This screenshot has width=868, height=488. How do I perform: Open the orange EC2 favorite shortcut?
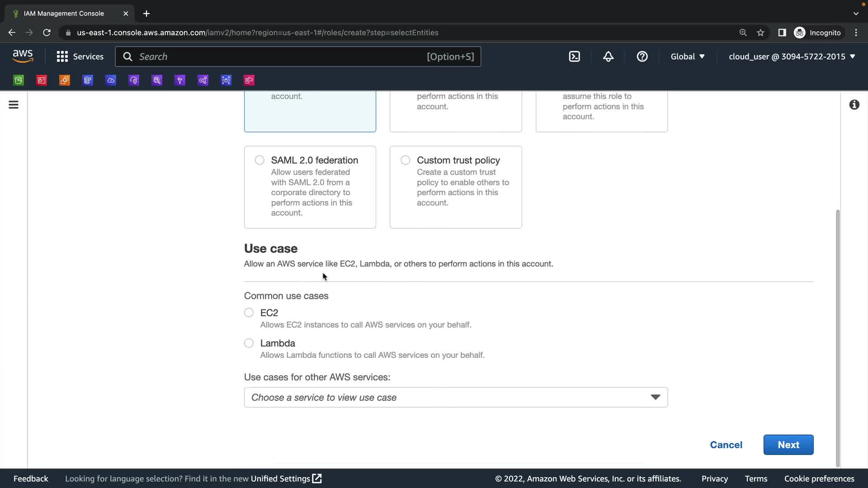pos(65,80)
